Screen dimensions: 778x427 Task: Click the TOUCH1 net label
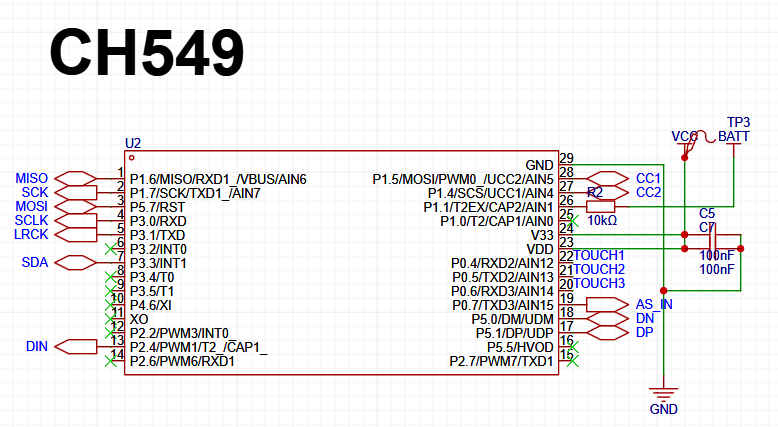click(x=599, y=255)
